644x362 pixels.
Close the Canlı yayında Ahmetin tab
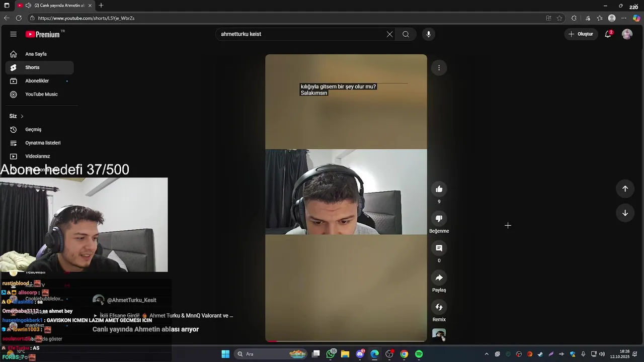(90, 6)
